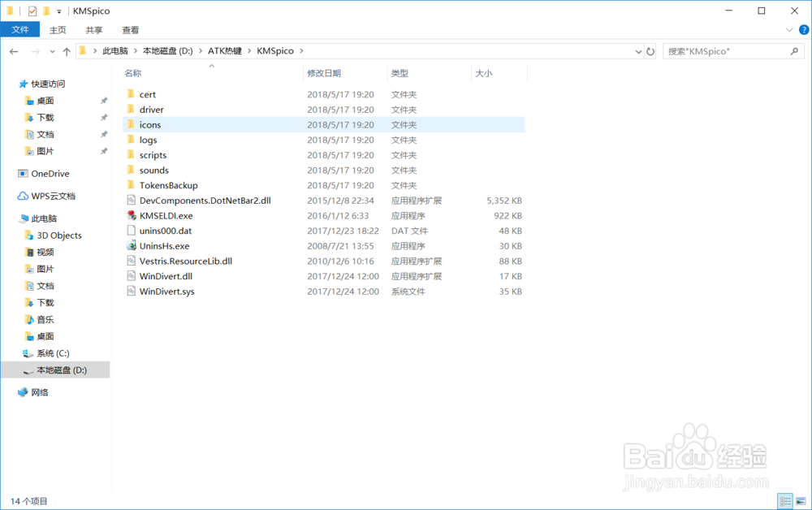
Task: Select the WinDivert.dll file name
Action: (x=166, y=276)
